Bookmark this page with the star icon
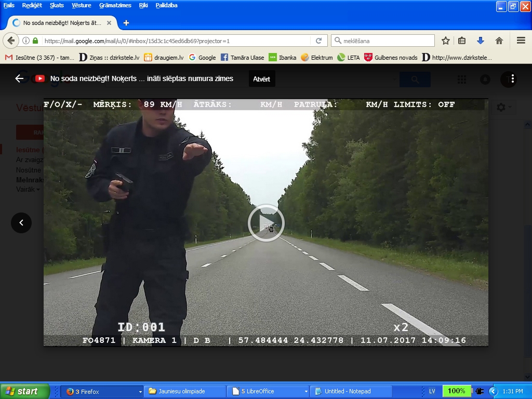The width and height of the screenshot is (532, 399). click(x=445, y=41)
